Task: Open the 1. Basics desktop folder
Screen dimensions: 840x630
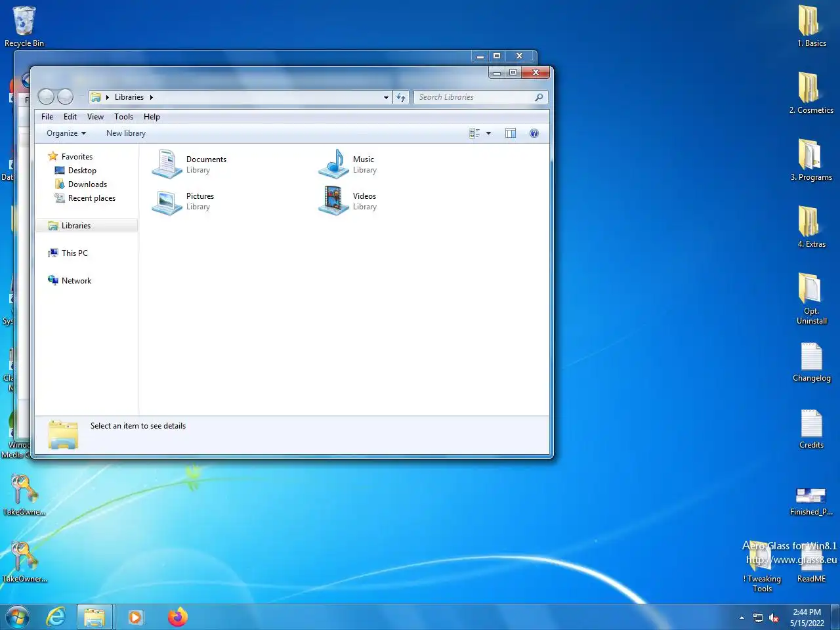Action: coord(811,26)
